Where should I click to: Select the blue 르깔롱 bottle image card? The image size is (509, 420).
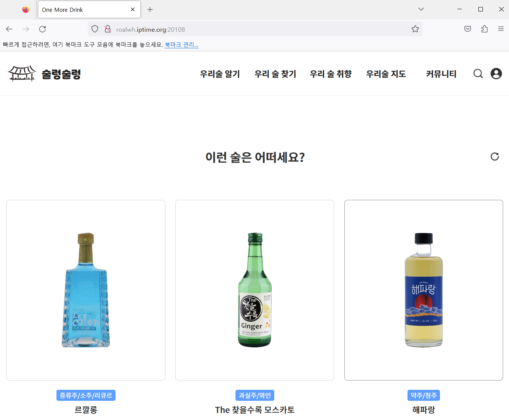click(86, 290)
